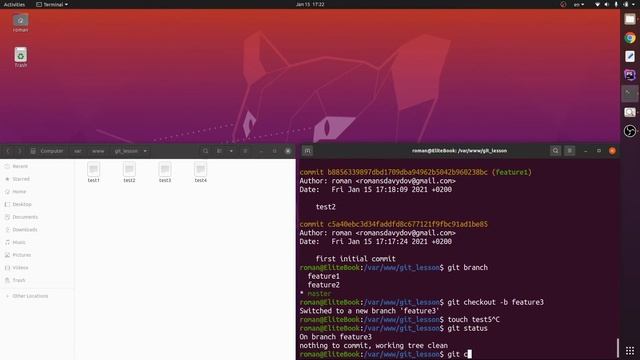Click 'Switched to a new branch' line
Viewport: 640px width, 360px height.
[x=370, y=311]
